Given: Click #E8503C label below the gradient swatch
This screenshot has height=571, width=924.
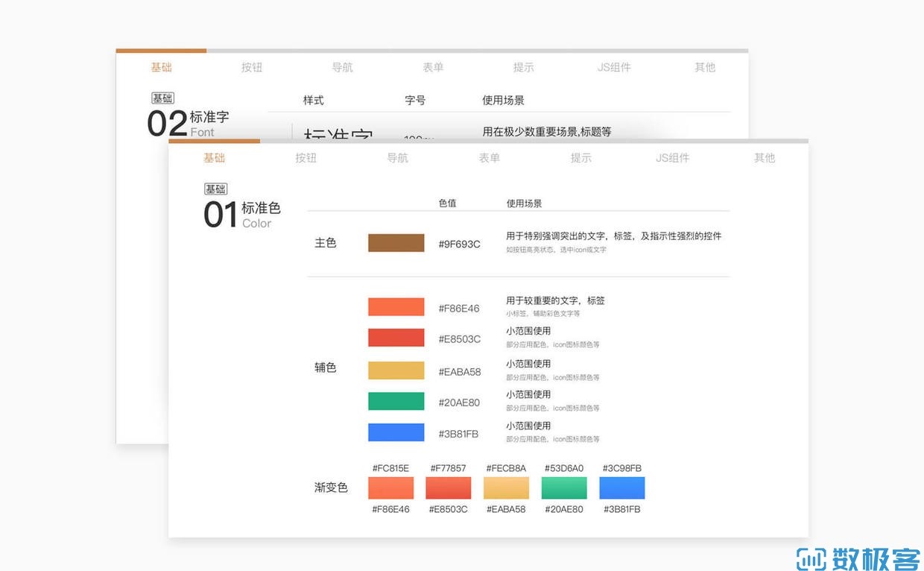Looking at the screenshot, I should (448, 509).
